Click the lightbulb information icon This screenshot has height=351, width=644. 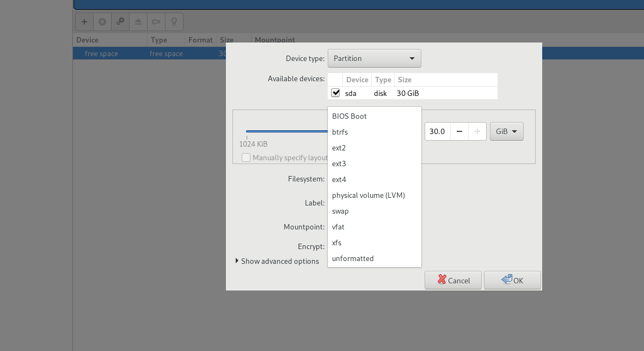tap(174, 22)
